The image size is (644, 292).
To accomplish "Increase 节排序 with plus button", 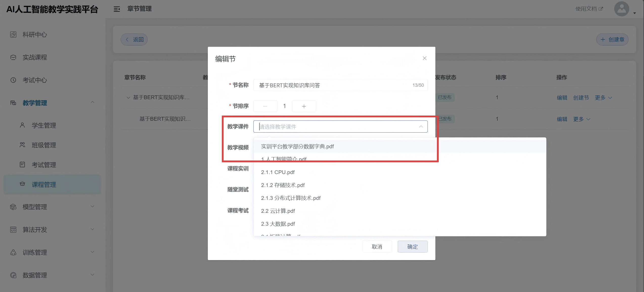I will (x=304, y=106).
